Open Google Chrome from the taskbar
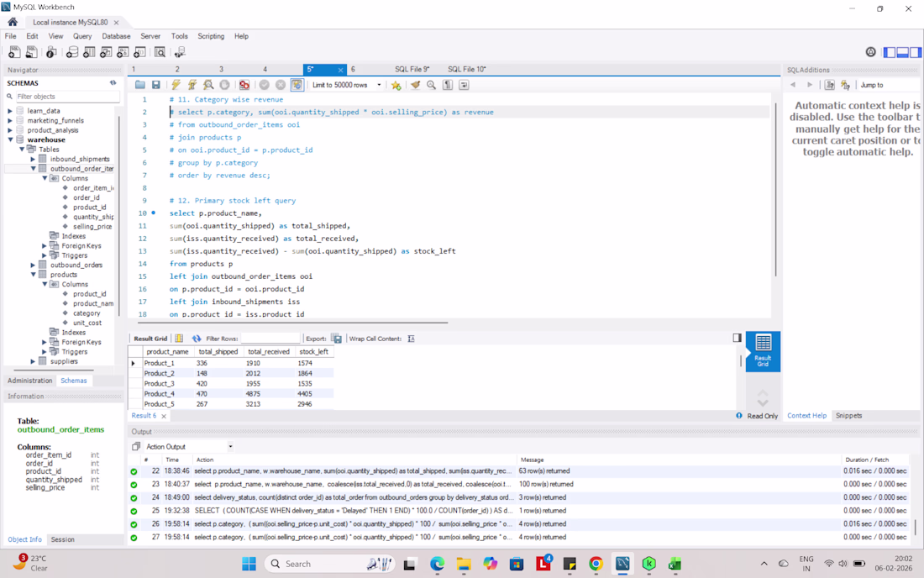This screenshot has width=924, height=578. pyautogui.click(x=596, y=564)
